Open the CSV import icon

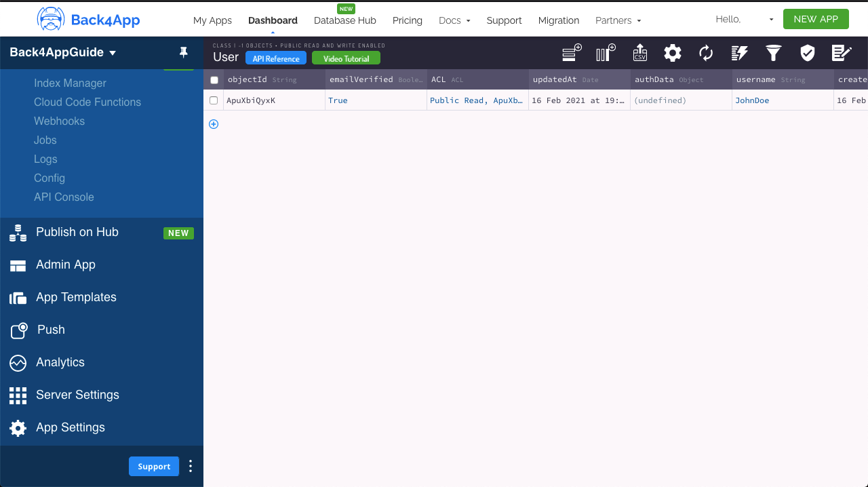pos(639,53)
